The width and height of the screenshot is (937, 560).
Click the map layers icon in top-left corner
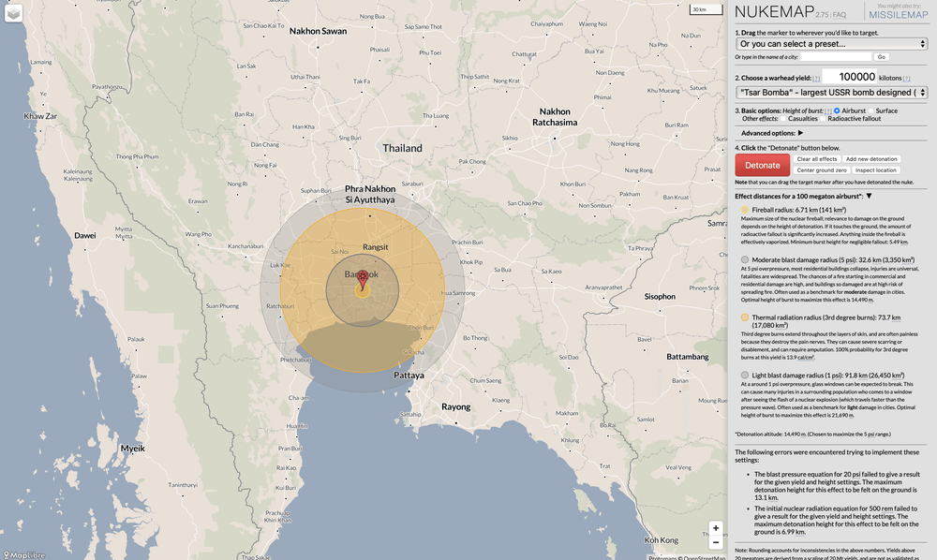(13, 13)
